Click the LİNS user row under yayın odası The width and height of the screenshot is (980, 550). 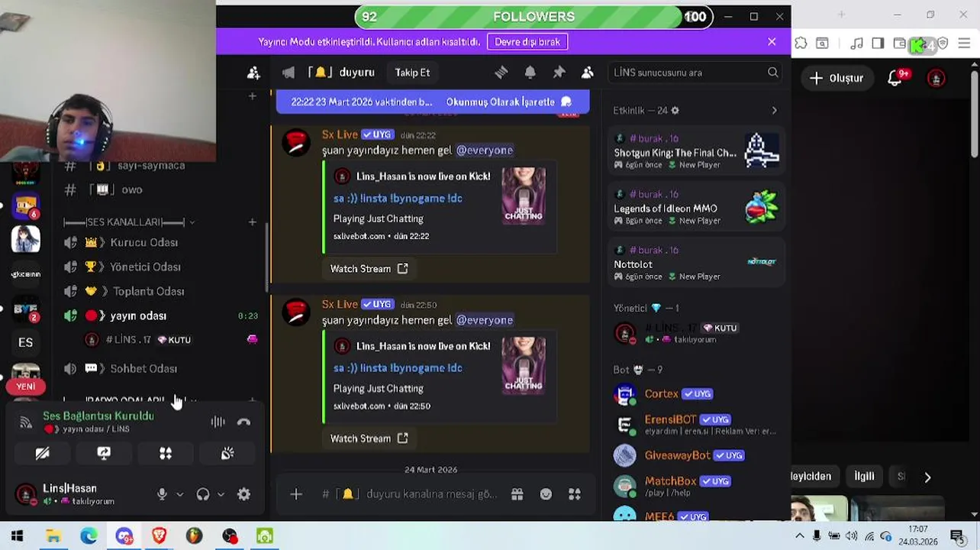point(171,340)
